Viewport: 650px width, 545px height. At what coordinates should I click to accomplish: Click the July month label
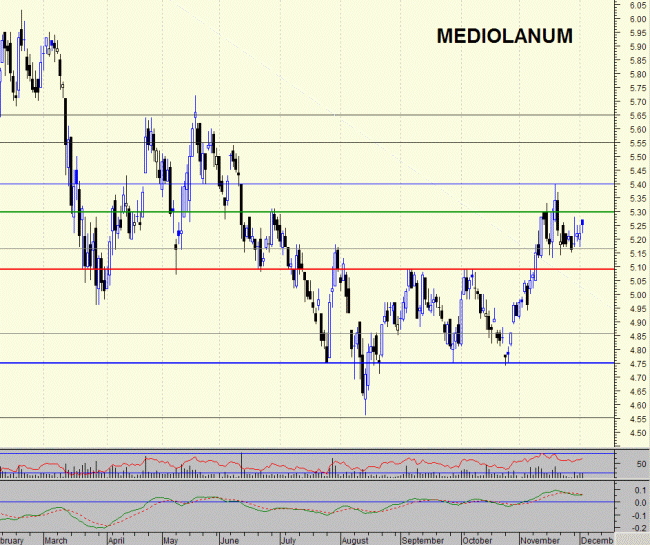(288, 540)
